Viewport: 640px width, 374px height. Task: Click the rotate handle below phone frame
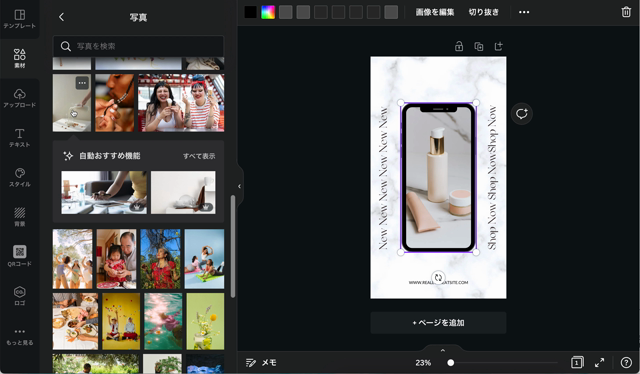coord(438,278)
